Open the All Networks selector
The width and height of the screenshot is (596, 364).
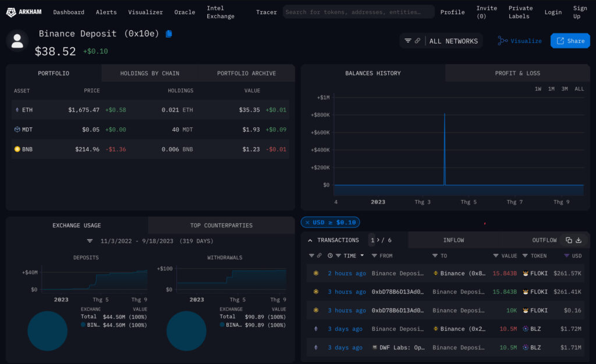pyautogui.click(x=453, y=41)
